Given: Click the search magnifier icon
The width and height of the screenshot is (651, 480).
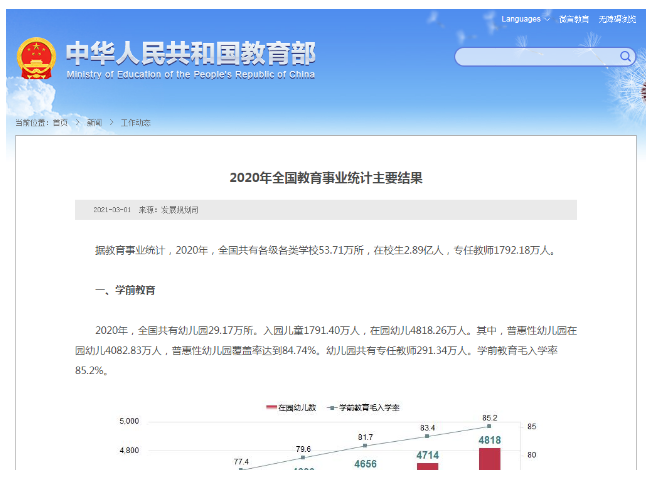Looking at the screenshot, I should [625, 56].
